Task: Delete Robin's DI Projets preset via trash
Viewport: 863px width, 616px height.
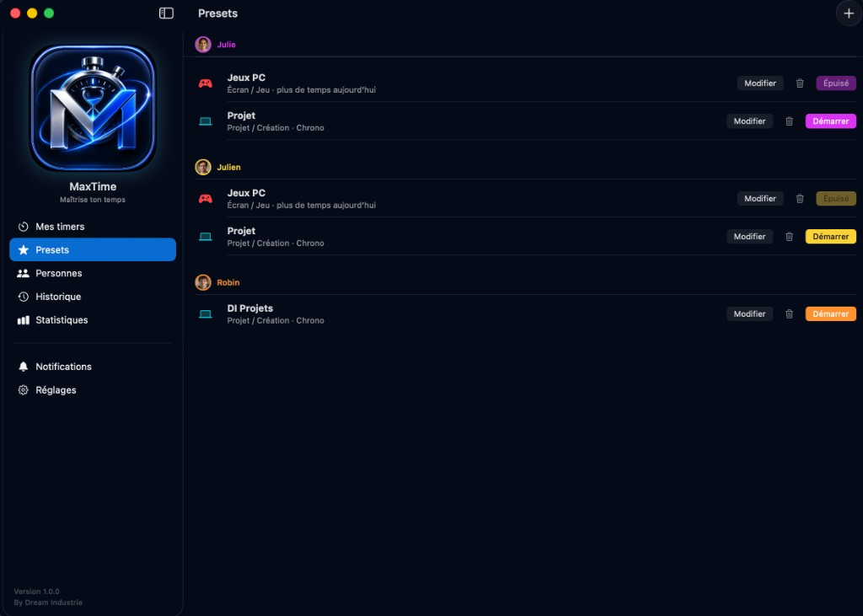Action: tap(789, 313)
